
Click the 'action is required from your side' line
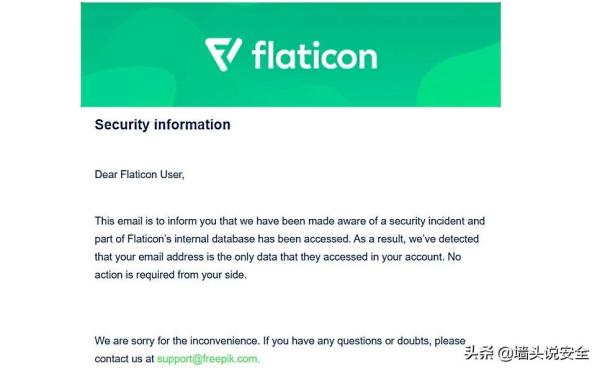[x=171, y=275]
